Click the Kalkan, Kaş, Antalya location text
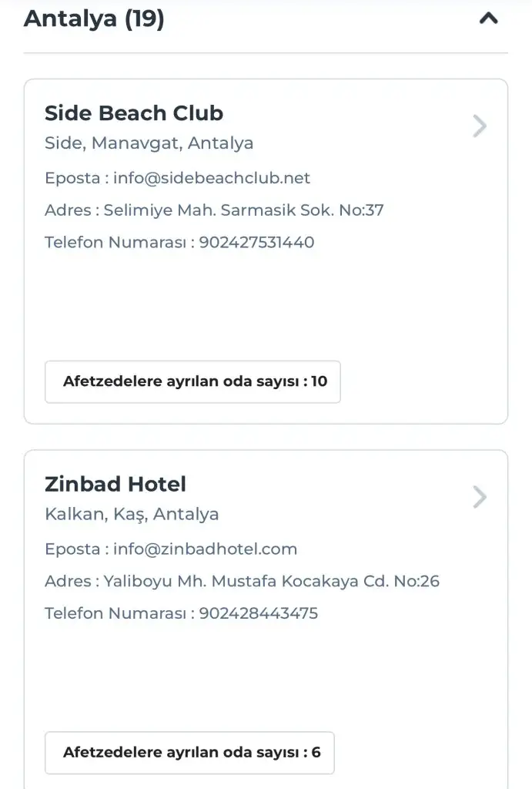 pos(132,514)
